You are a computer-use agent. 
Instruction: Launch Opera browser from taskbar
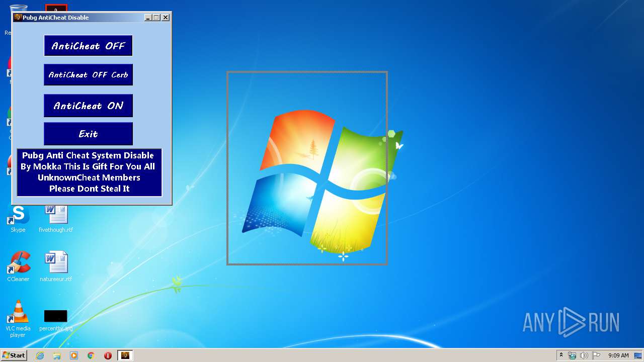tap(108, 355)
